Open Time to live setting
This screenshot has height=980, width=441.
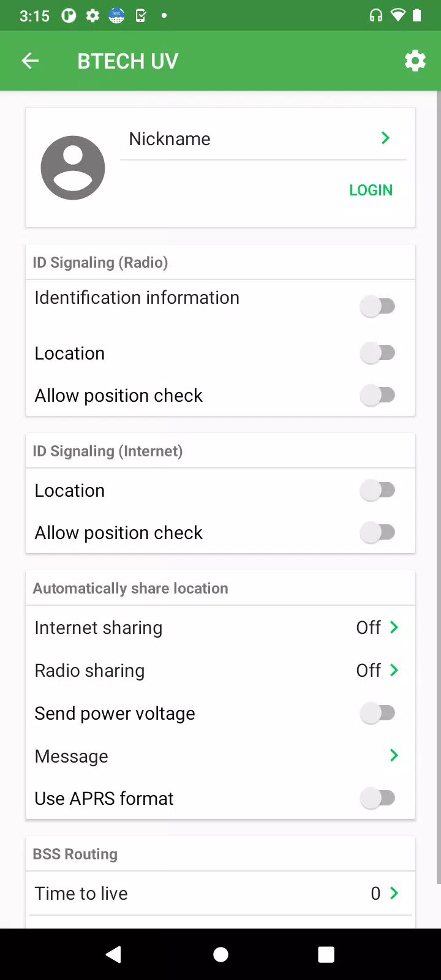[x=221, y=893]
